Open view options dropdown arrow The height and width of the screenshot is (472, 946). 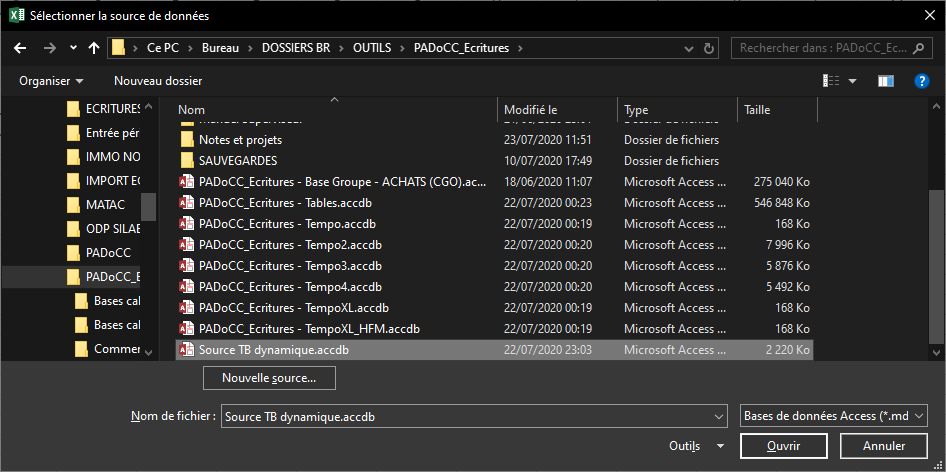852,81
